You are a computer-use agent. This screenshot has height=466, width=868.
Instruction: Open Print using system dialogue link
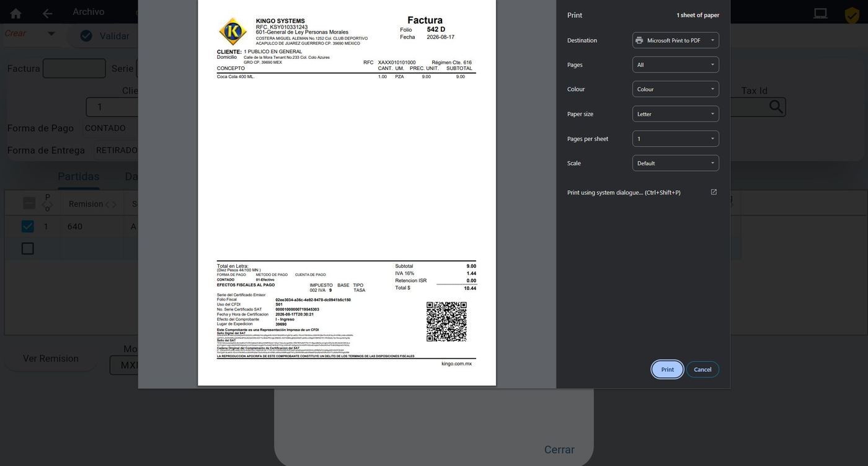pyautogui.click(x=642, y=192)
